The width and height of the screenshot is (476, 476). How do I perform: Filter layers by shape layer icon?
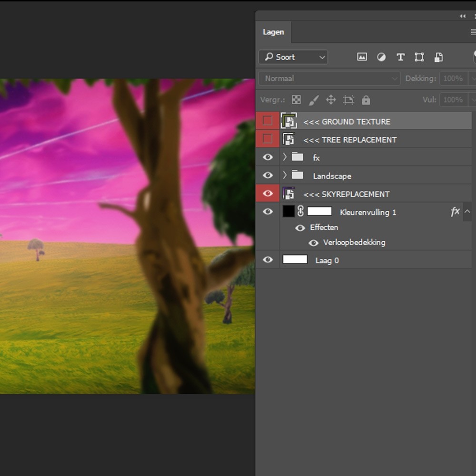pyautogui.click(x=419, y=57)
